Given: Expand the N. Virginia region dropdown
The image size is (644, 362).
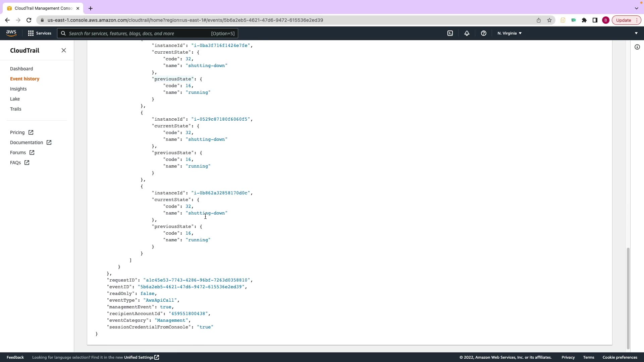Looking at the screenshot, I should coord(509,33).
